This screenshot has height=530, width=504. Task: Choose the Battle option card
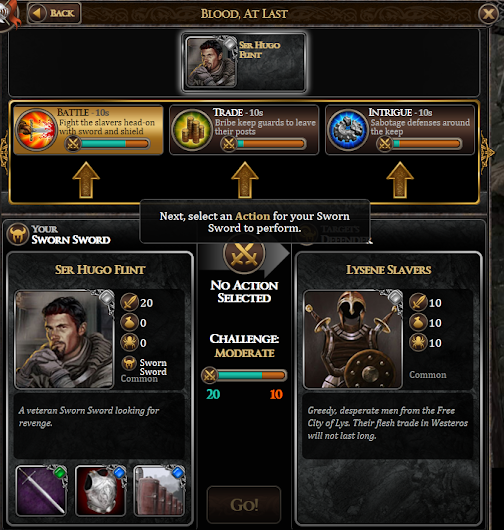point(88,130)
